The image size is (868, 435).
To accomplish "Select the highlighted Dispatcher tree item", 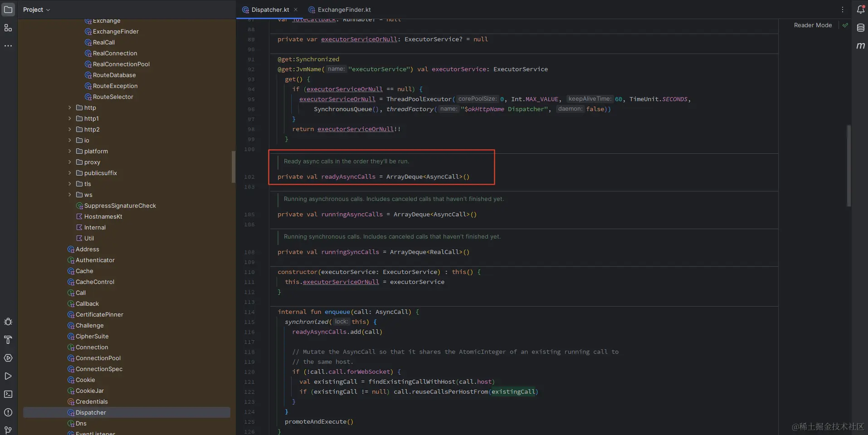I will tap(127, 412).
